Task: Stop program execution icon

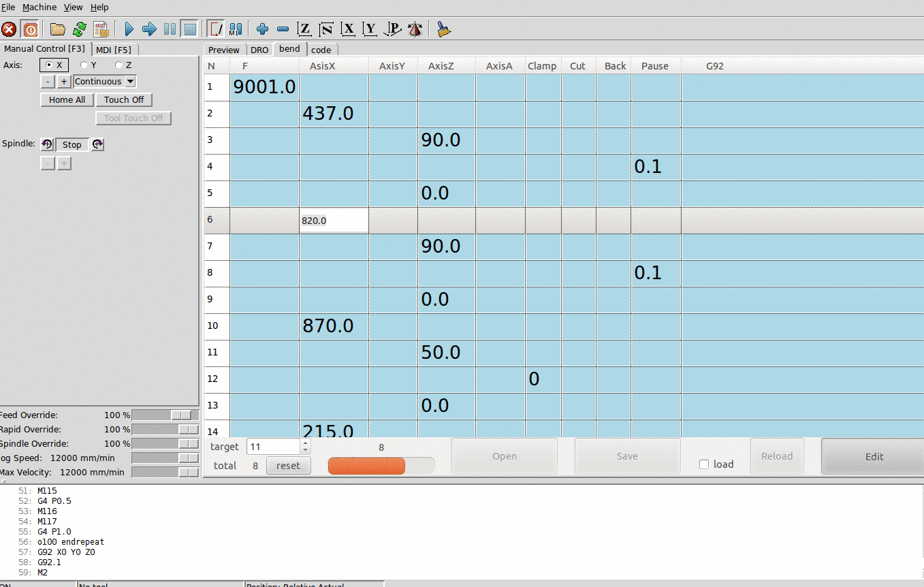Action: click(190, 29)
